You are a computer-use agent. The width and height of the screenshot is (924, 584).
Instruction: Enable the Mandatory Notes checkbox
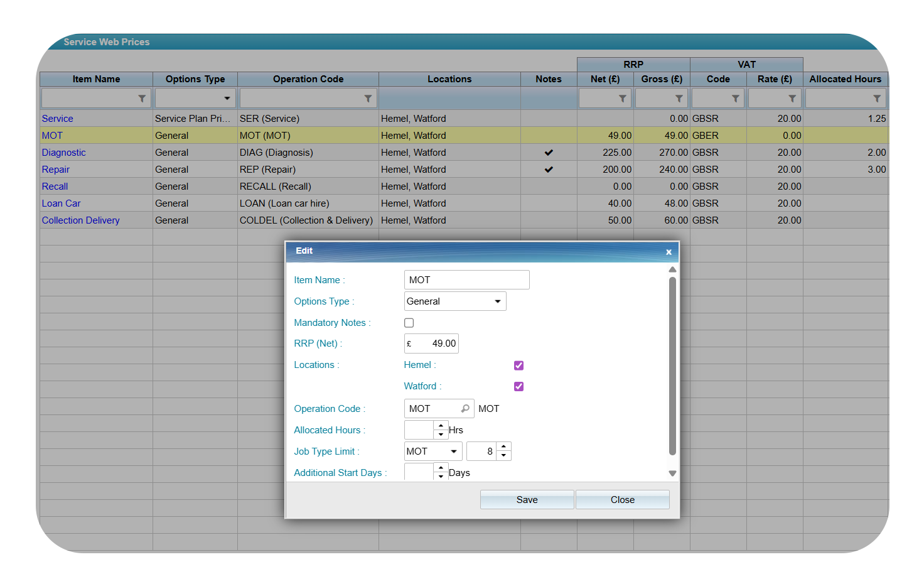coord(409,323)
